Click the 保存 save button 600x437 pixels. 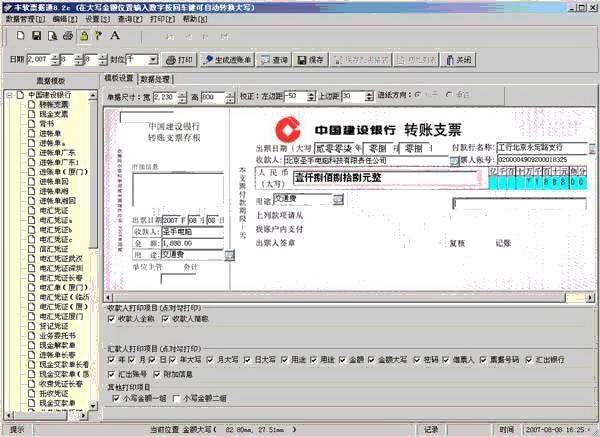point(311,60)
